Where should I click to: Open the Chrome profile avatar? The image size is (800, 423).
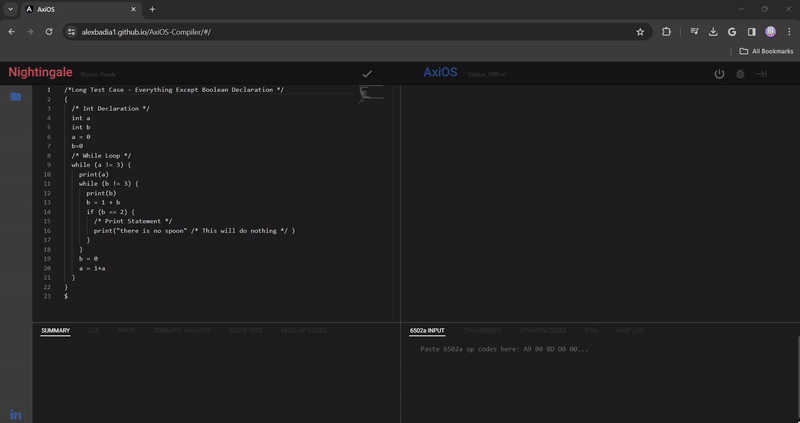(x=770, y=32)
